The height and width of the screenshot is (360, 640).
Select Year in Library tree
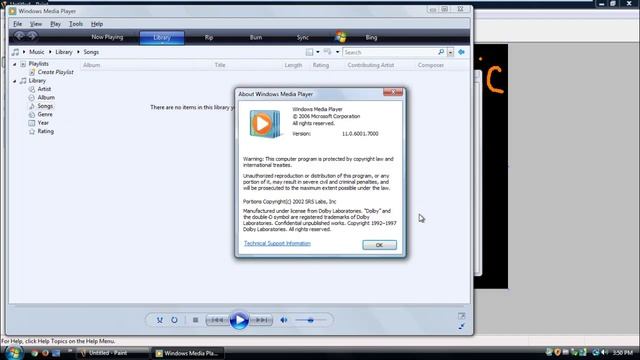click(x=43, y=123)
